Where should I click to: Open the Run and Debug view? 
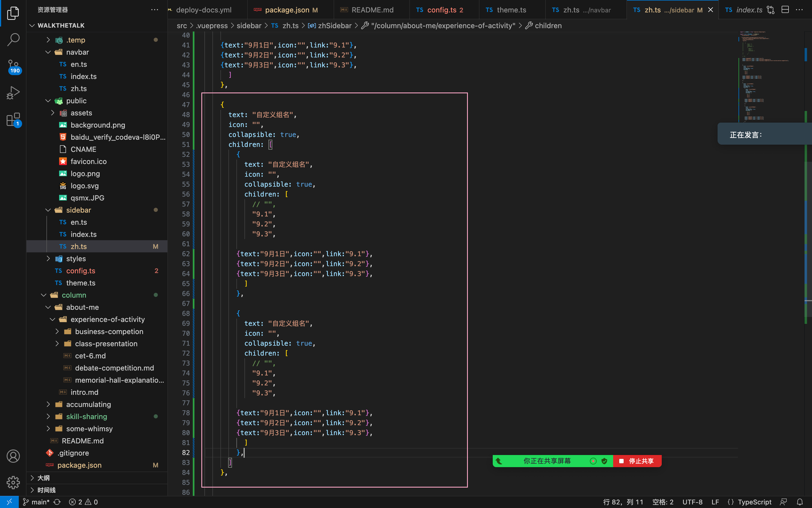pyautogui.click(x=13, y=93)
